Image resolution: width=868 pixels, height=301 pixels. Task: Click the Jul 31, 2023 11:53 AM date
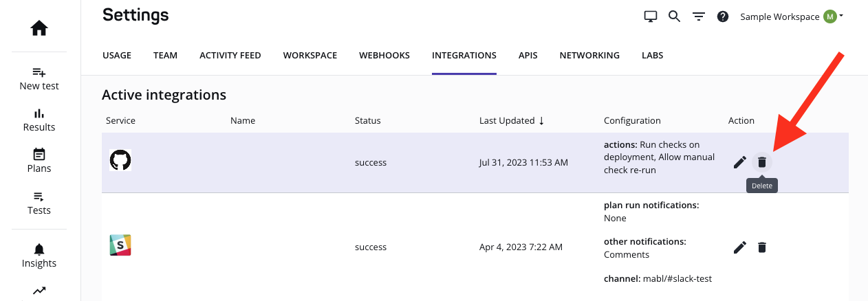pos(523,163)
